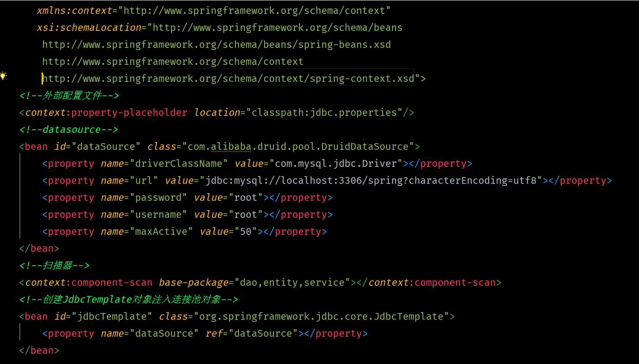
Task: Click the DruidDataSource class value
Action: point(298,146)
